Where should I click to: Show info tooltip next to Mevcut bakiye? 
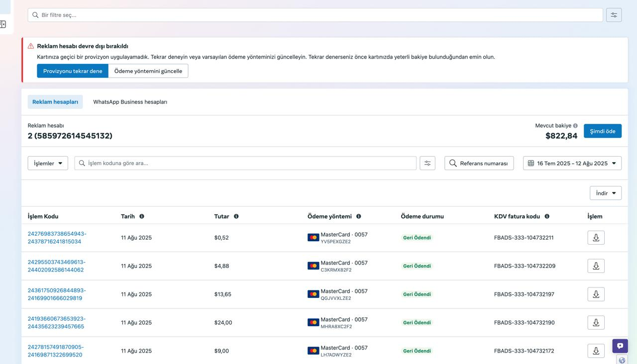click(575, 126)
